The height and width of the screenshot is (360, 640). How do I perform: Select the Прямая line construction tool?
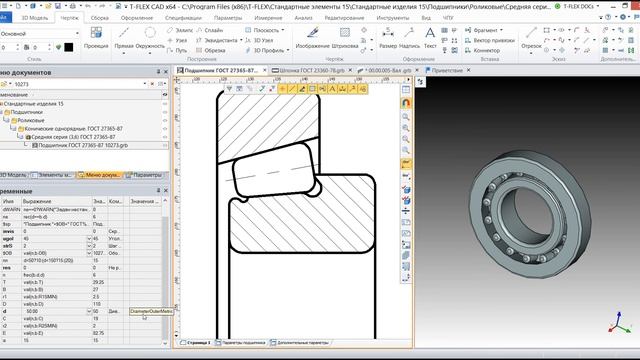point(124,39)
